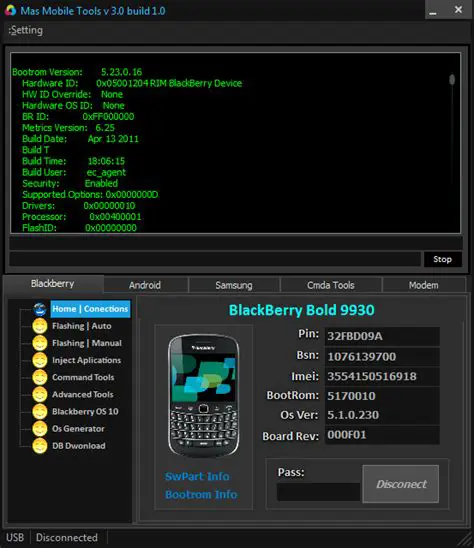Switch to the Samsung tab
474x548 pixels.
234,285
